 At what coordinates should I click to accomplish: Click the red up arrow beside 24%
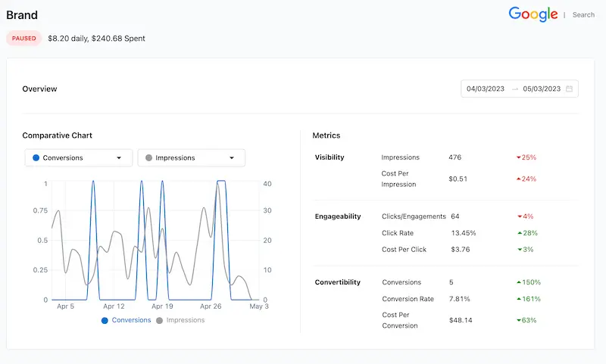[518, 179]
